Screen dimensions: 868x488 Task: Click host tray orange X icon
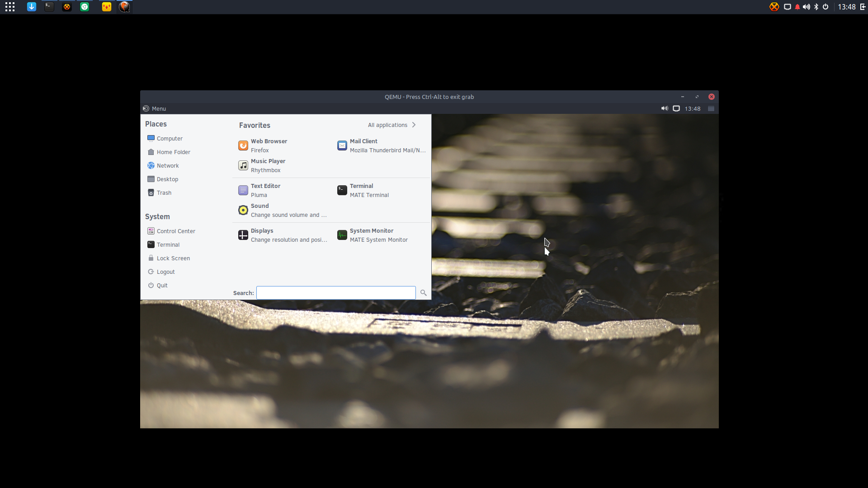(774, 7)
